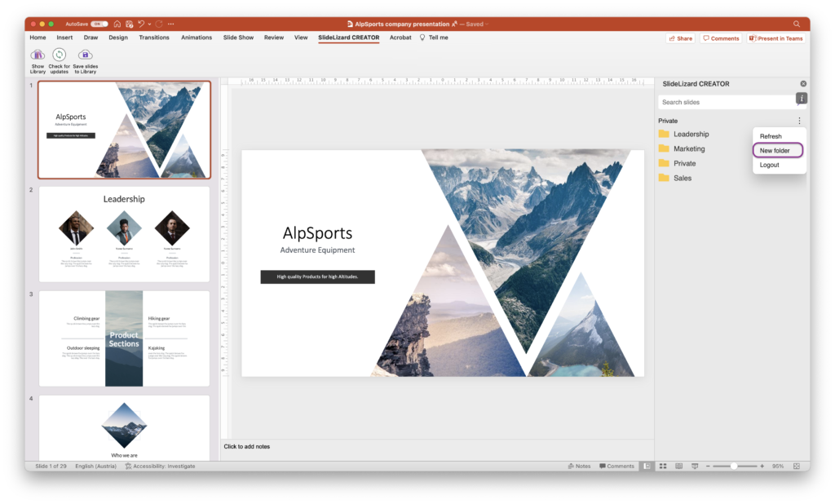Viewport: 835px width, 504px height.
Task: Click Save slides to Library icon
Action: click(x=85, y=55)
